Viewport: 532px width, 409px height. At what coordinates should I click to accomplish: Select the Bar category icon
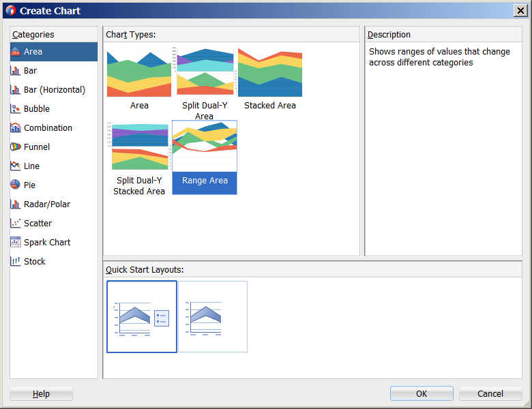click(x=16, y=70)
